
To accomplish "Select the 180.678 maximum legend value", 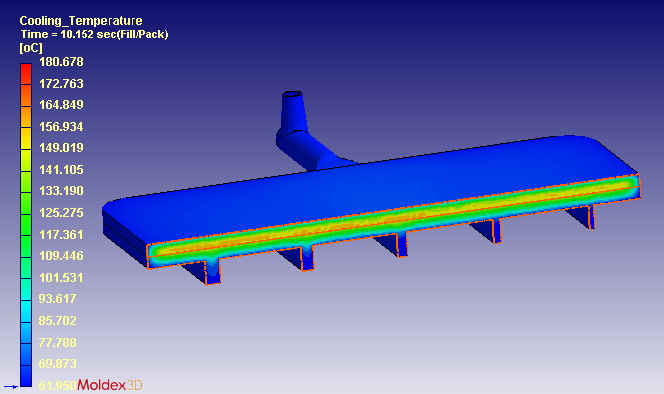I will (x=61, y=62).
